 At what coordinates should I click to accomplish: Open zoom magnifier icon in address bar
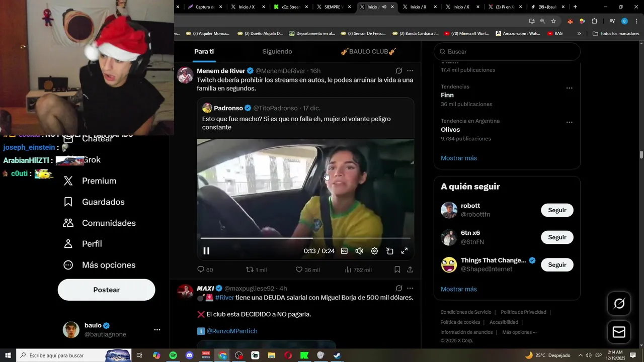click(x=542, y=21)
